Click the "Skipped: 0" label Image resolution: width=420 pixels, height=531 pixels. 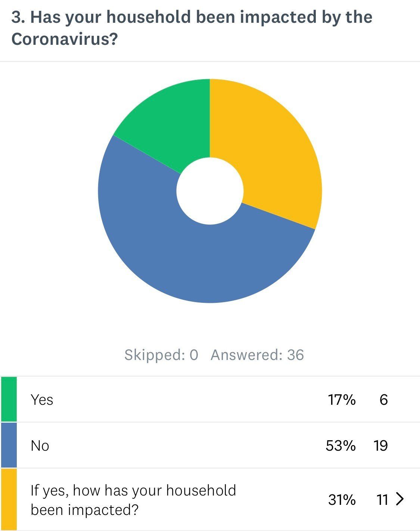click(x=161, y=355)
